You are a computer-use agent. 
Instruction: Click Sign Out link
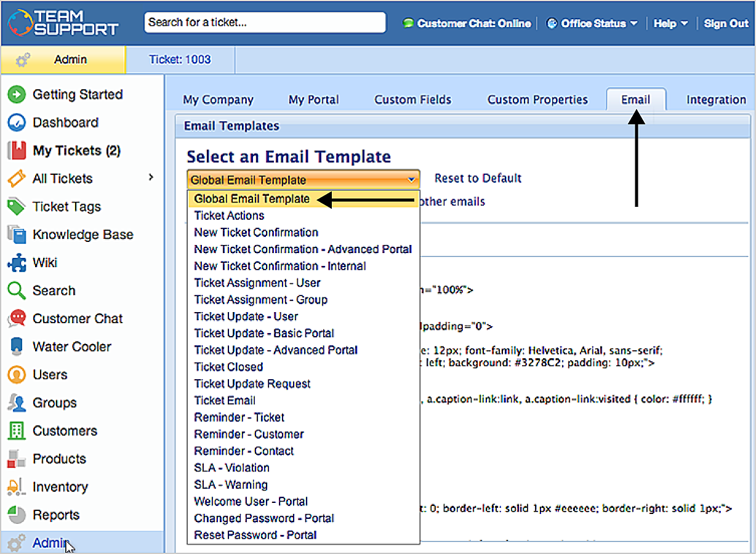pyautogui.click(x=726, y=23)
